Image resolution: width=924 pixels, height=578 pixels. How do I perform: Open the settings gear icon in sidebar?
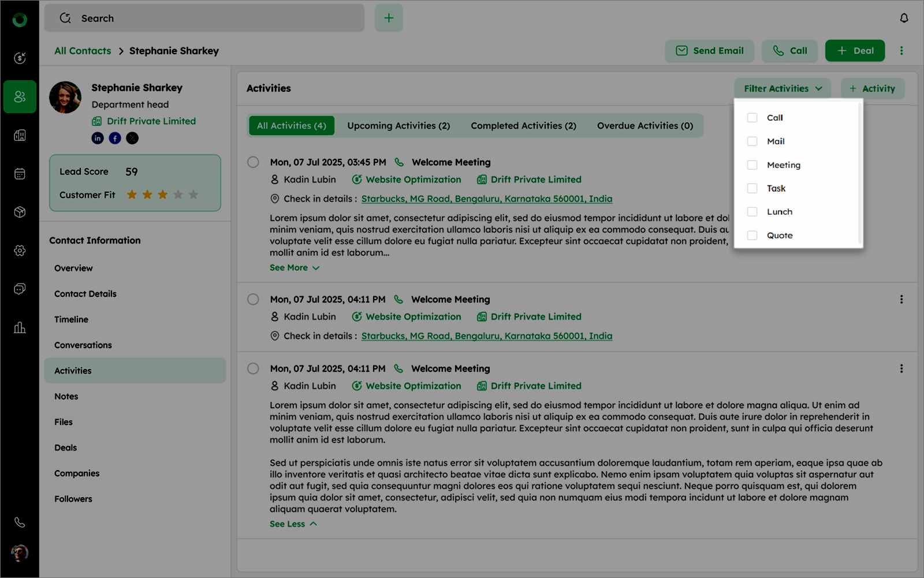click(x=20, y=251)
